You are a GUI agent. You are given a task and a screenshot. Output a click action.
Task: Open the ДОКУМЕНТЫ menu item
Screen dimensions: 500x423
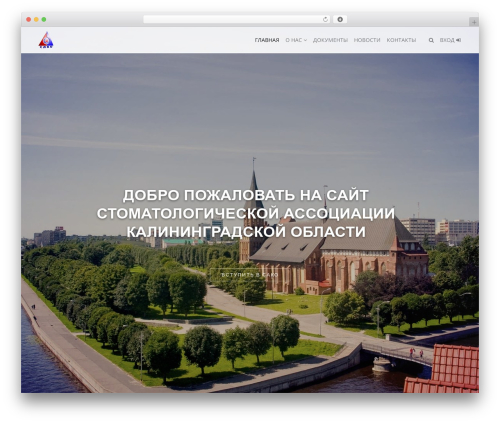(x=330, y=40)
